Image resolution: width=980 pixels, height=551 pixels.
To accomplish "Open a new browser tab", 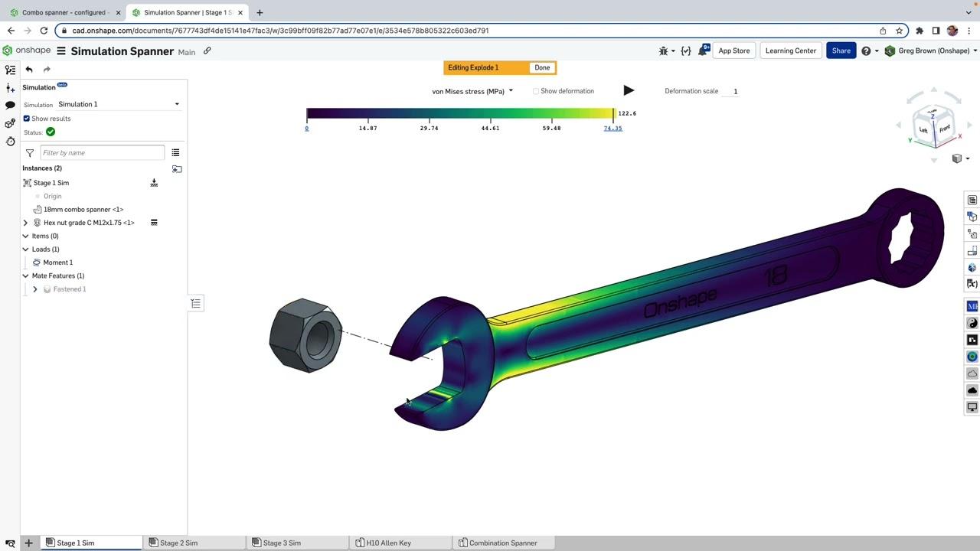I will tap(260, 12).
